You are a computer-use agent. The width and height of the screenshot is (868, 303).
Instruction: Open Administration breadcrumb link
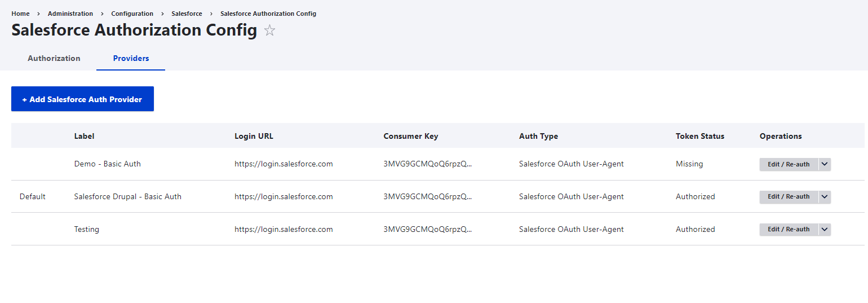[x=70, y=14]
